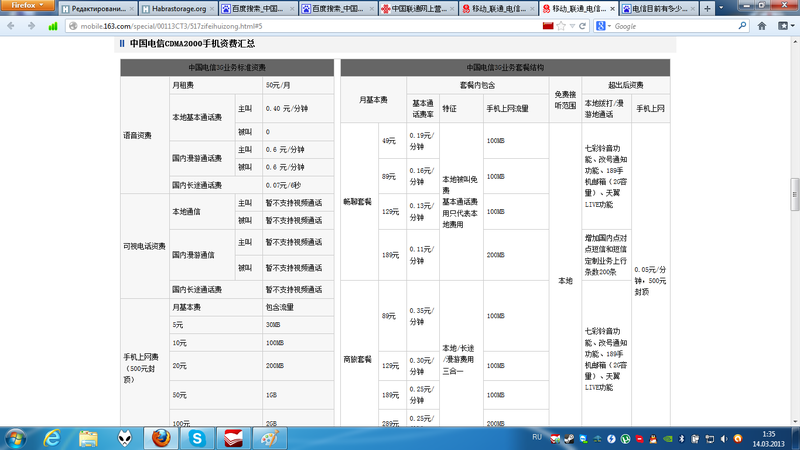This screenshot has height=450, width=800.
Task: Click the Steam tray icon
Action: point(569,439)
